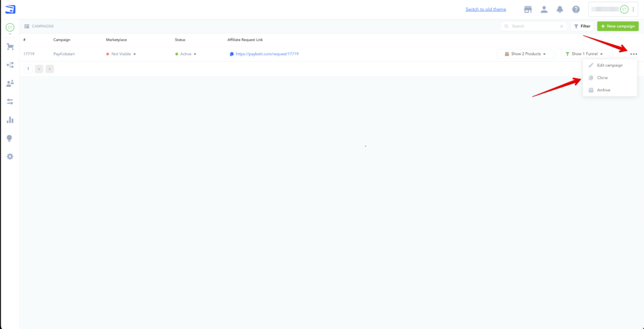This screenshot has height=329, width=644.
Task: Select Clone from the campaign menu
Action: coord(602,77)
